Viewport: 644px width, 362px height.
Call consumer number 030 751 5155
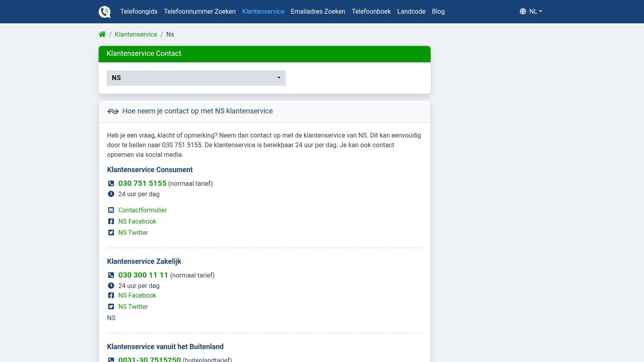142,183
